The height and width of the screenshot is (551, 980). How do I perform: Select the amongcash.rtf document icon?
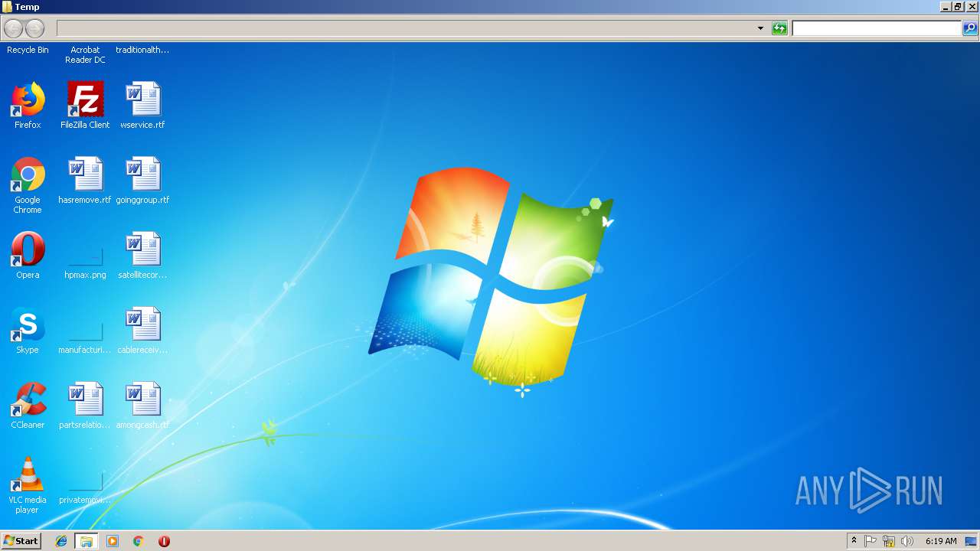pos(142,399)
